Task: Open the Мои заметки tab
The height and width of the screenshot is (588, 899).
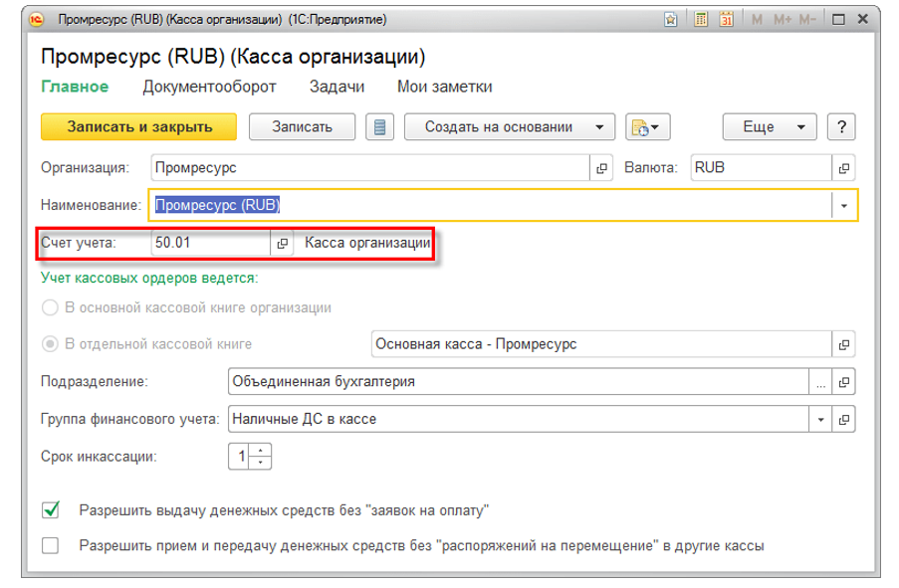Action: 444,87
